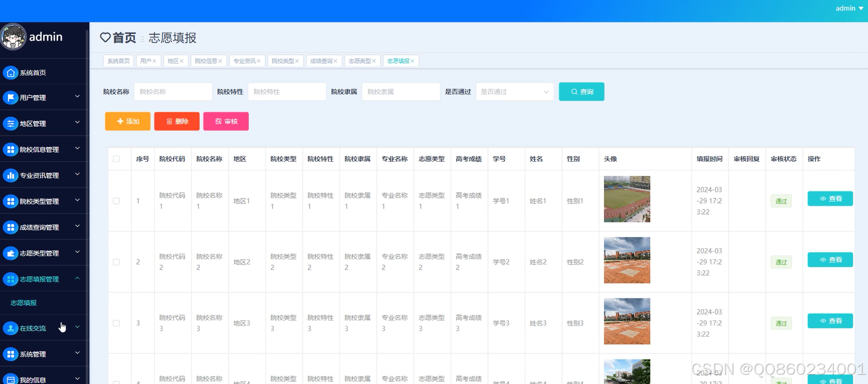The height and width of the screenshot is (384, 868).
Task: Click the sliders icon for 地区管理
Action: [10, 123]
